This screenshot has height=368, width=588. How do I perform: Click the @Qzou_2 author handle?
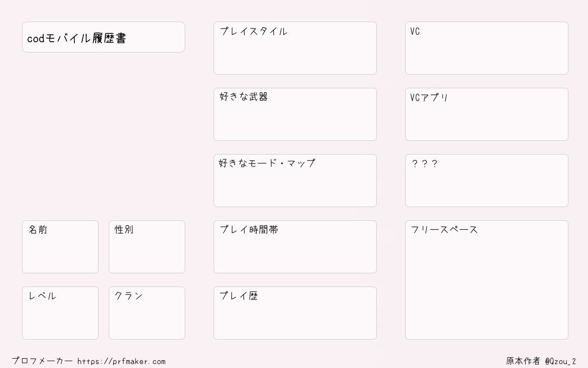click(x=561, y=361)
